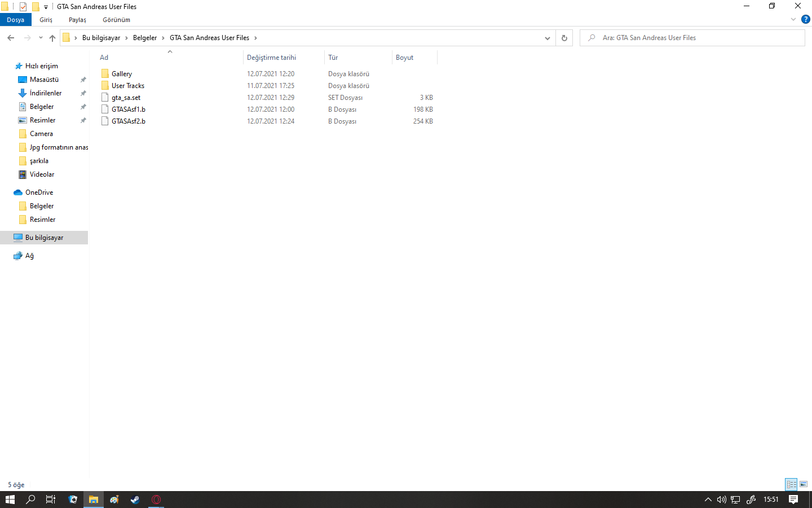Refresh the current folder view
Image resolution: width=812 pixels, height=508 pixels.
click(x=564, y=38)
